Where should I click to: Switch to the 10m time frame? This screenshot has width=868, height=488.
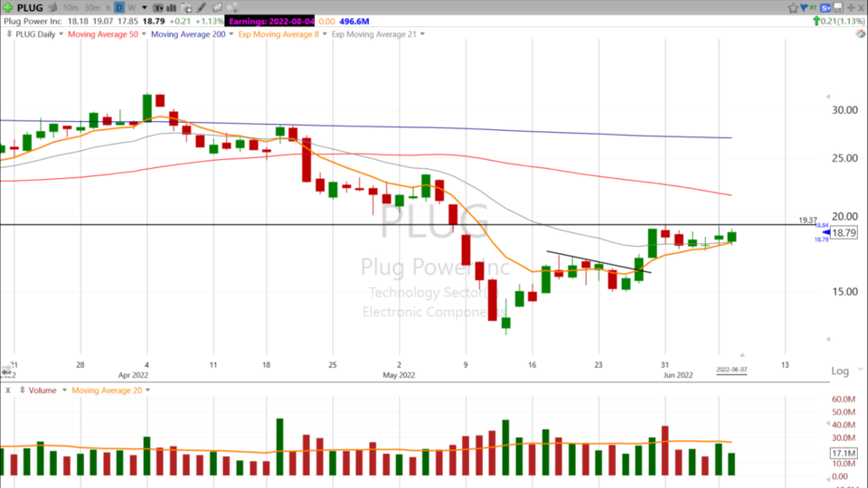(x=71, y=8)
